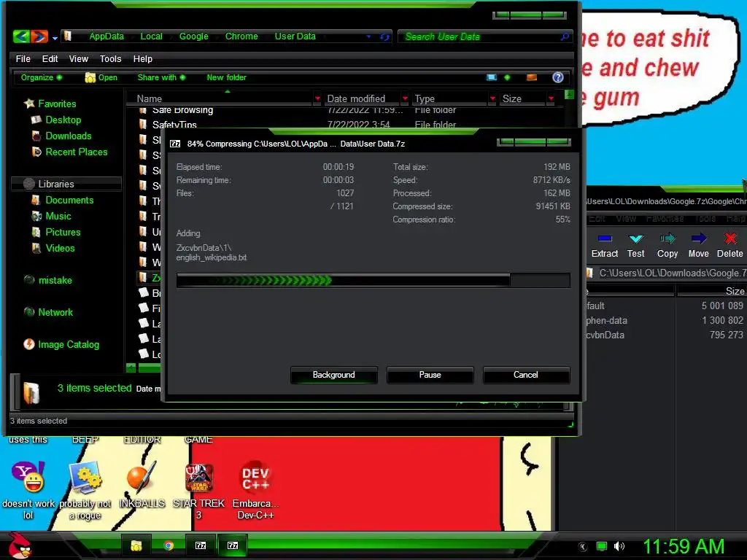Open the Date modified column filter dropdown
The height and width of the screenshot is (560, 747).
point(405,98)
